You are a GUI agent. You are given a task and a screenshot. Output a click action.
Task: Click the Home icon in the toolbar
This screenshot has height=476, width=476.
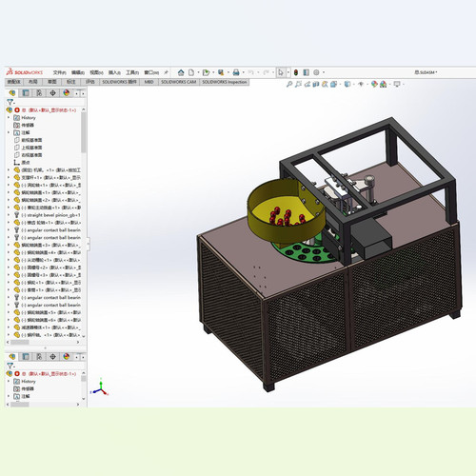tap(181, 72)
